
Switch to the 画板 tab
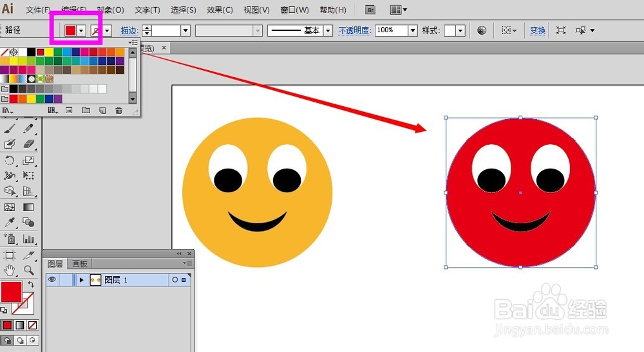click(80, 264)
